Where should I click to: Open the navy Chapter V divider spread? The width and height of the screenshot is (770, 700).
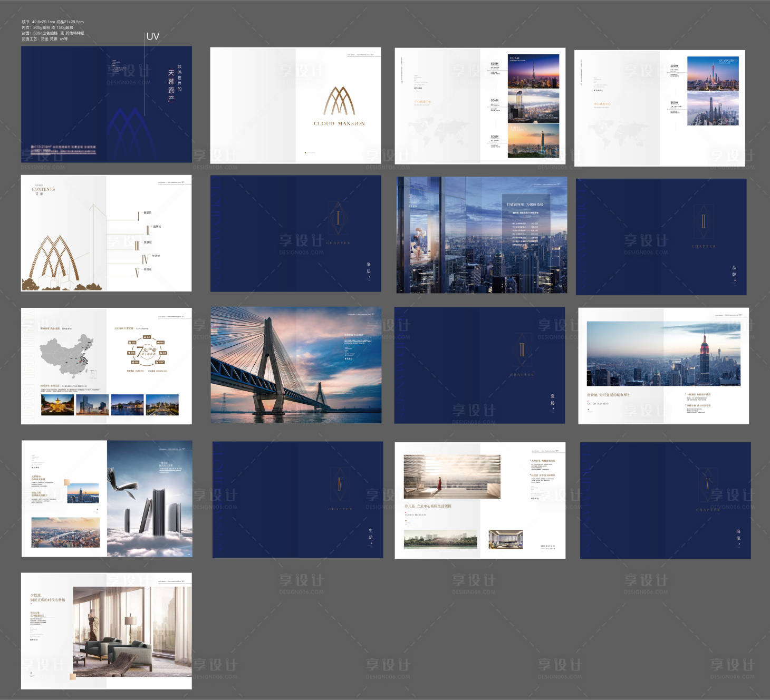coord(665,501)
